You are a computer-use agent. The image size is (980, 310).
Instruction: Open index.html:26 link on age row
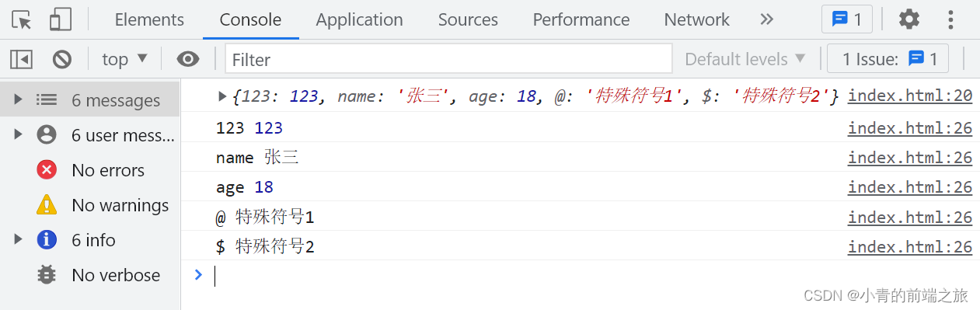910,186
